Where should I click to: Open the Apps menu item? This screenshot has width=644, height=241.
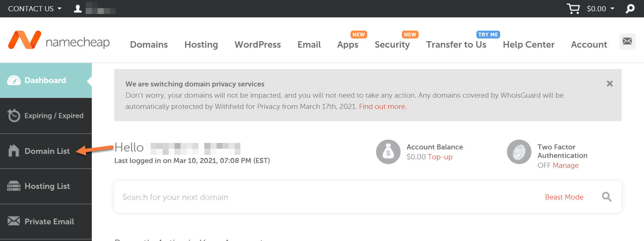click(x=348, y=45)
